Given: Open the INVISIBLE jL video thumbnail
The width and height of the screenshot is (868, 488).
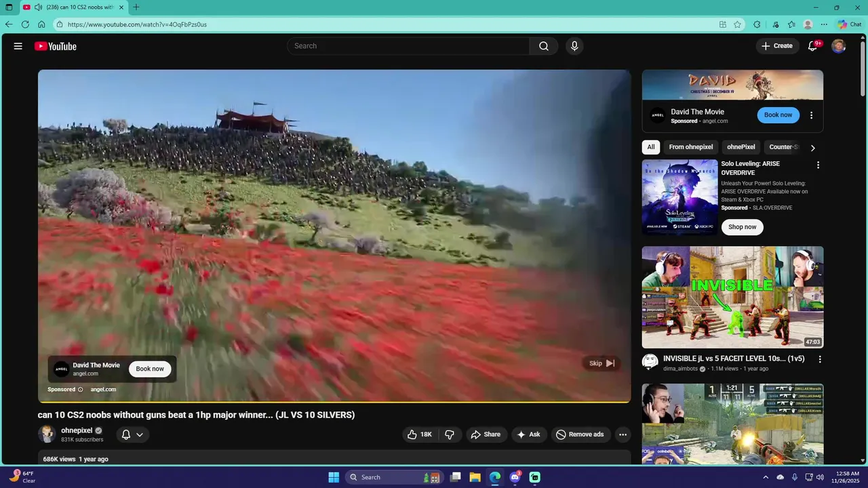Looking at the screenshot, I should (x=733, y=297).
